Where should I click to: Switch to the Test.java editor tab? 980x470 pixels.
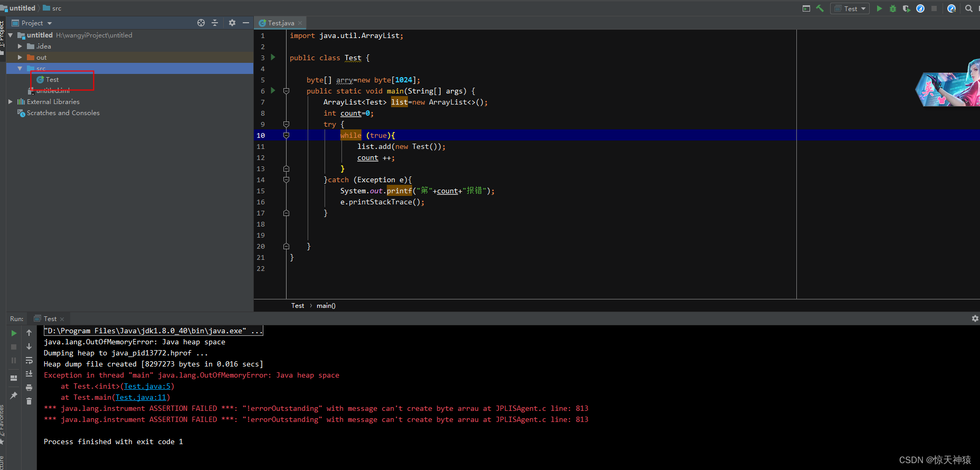pos(280,23)
